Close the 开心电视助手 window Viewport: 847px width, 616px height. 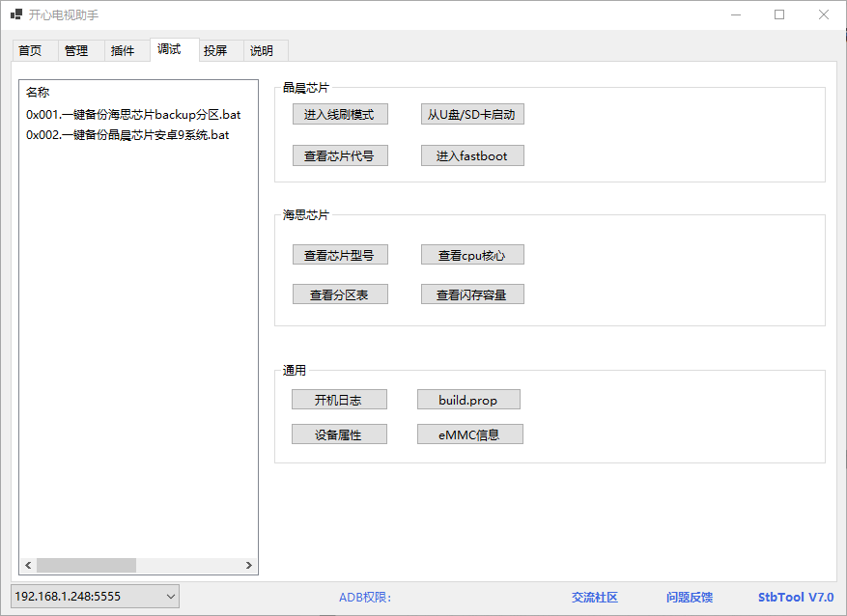tap(824, 14)
